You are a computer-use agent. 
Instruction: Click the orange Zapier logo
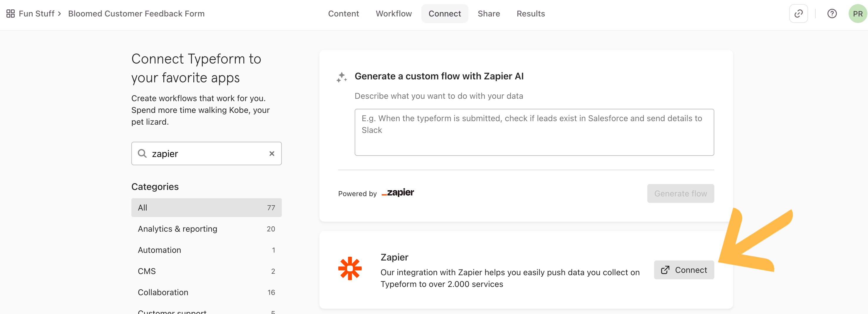[x=350, y=268]
